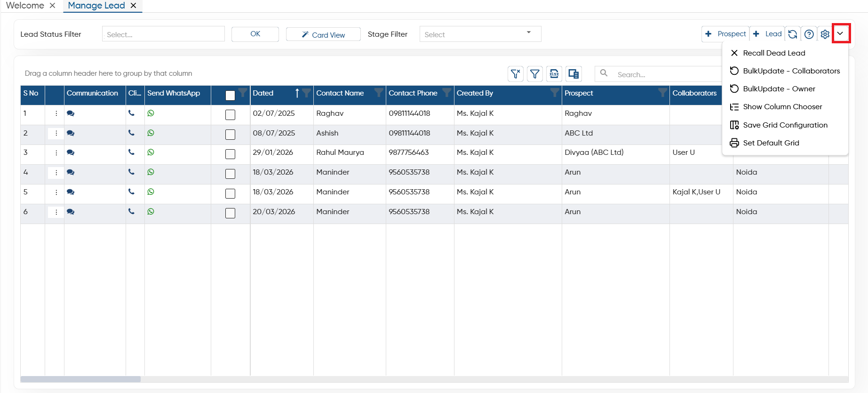Tick the checkbox dated 20/03/2026
The height and width of the screenshot is (393, 868).
pyautogui.click(x=230, y=213)
